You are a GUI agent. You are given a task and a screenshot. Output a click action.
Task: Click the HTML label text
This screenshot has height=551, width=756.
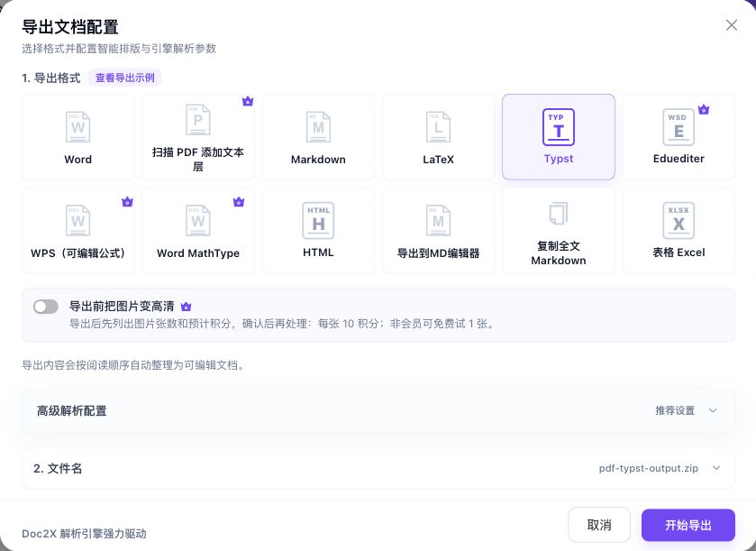click(318, 253)
